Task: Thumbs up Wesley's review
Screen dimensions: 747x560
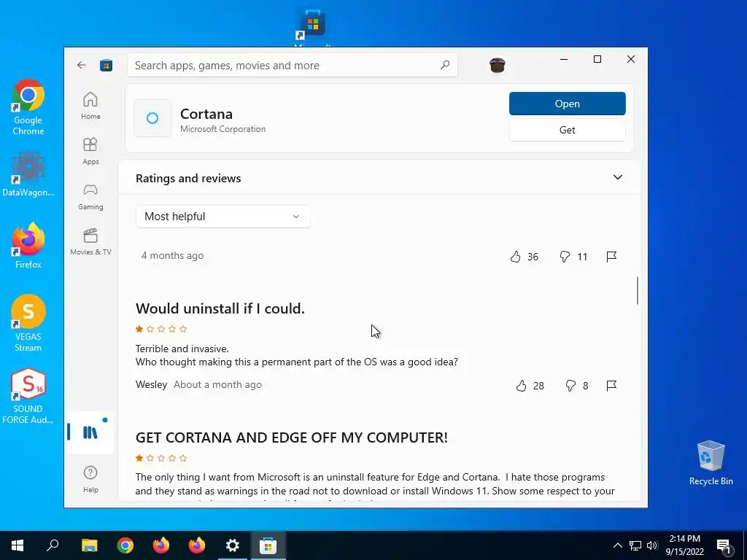Action: click(530, 386)
